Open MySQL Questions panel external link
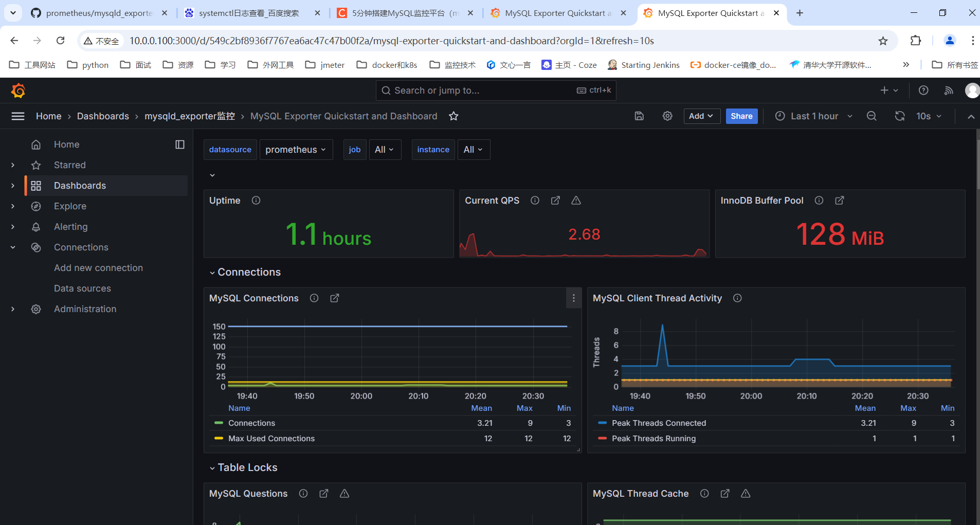The height and width of the screenshot is (525, 980). tap(324, 494)
